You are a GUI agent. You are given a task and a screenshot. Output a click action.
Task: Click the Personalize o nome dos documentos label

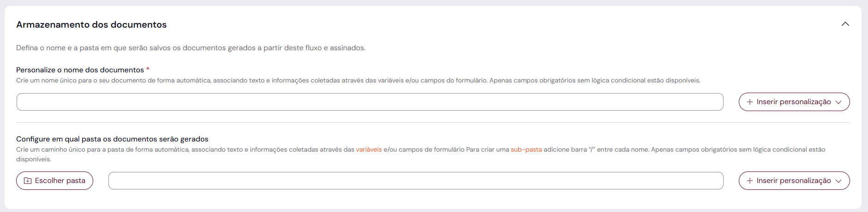[x=80, y=70]
